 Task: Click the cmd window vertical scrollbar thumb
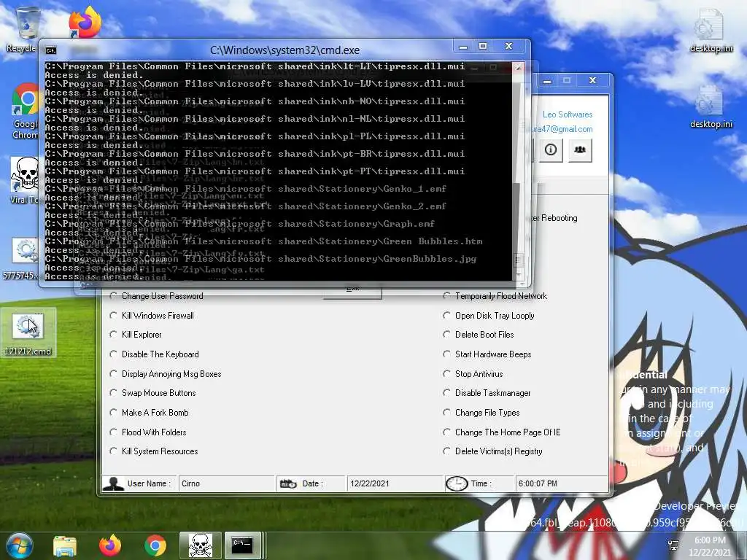519,260
